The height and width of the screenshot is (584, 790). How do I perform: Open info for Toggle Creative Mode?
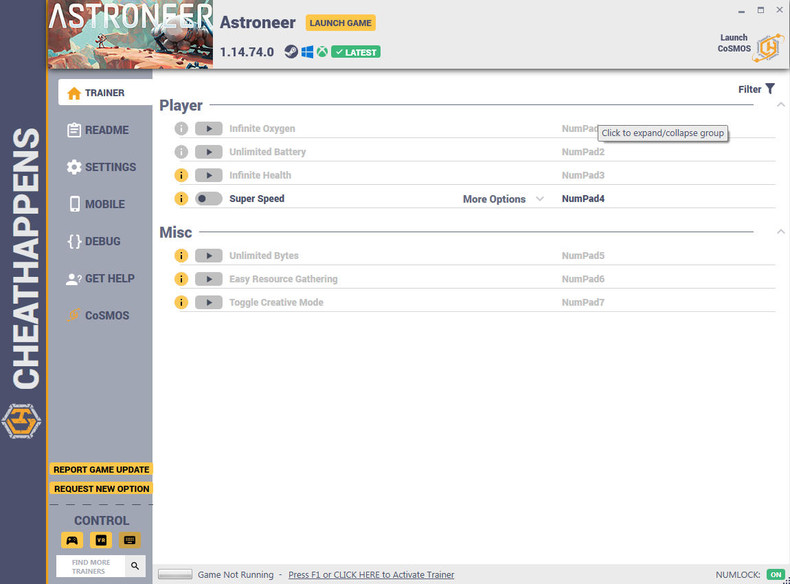coord(181,302)
